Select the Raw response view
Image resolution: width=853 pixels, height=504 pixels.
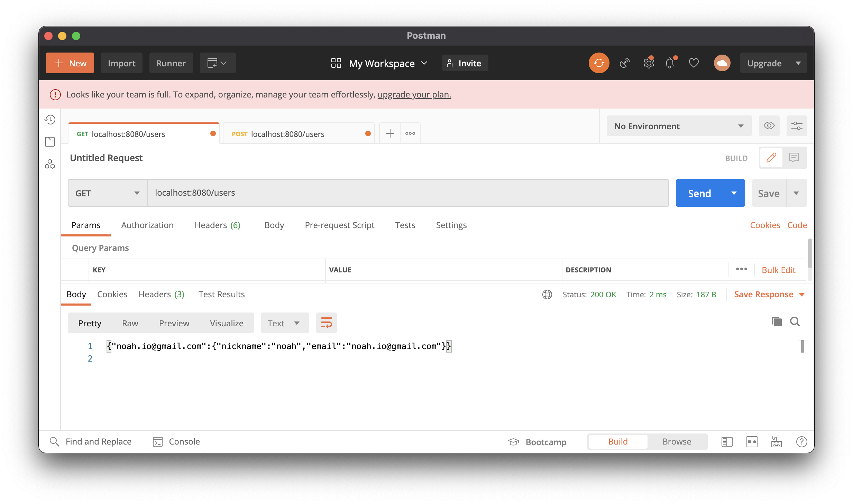click(130, 323)
